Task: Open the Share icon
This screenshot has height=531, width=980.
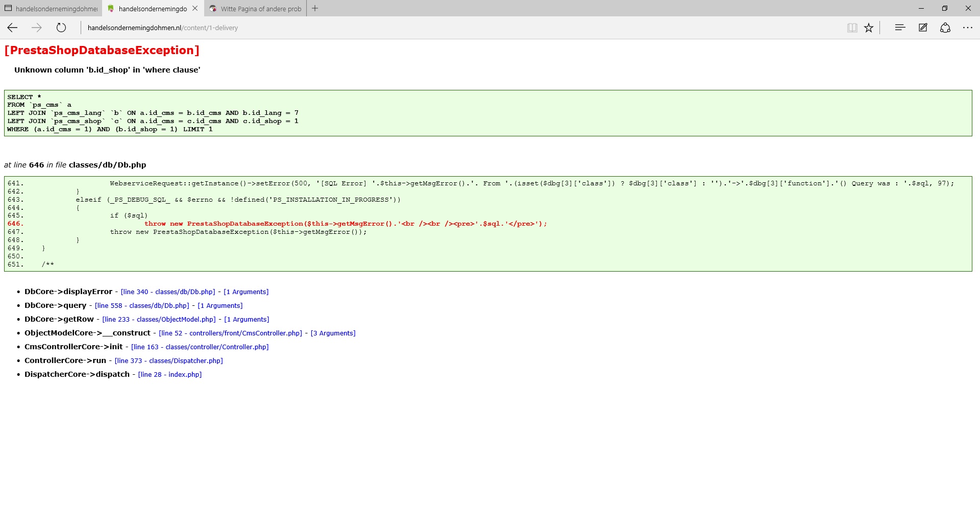Action: click(x=945, y=28)
